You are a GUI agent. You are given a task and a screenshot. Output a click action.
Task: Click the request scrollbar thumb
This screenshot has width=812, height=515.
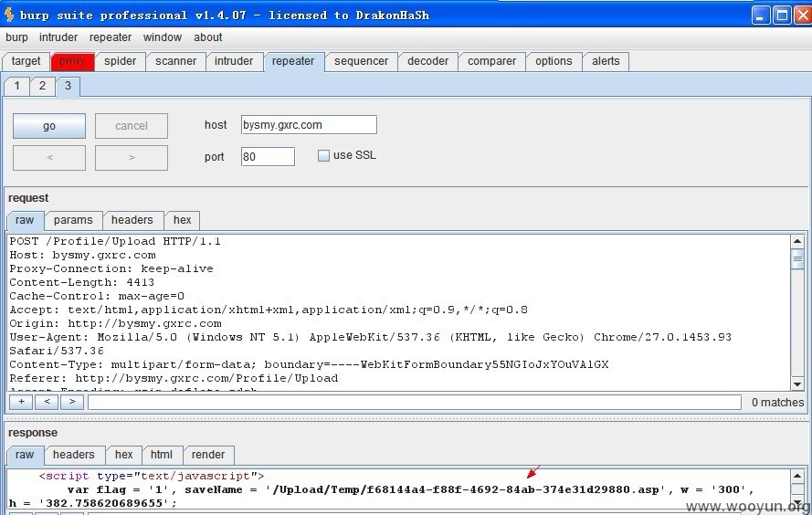click(x=797, y=258)
